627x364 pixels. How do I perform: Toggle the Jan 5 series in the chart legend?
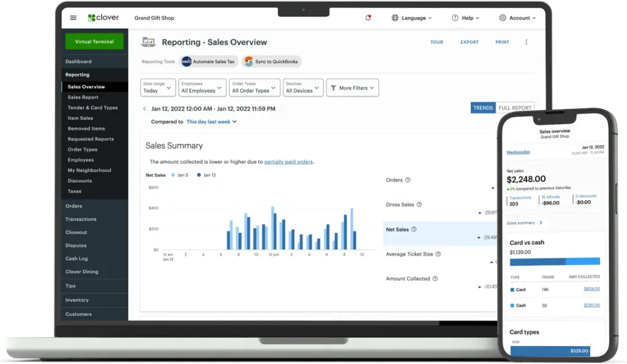click(180, 174)
